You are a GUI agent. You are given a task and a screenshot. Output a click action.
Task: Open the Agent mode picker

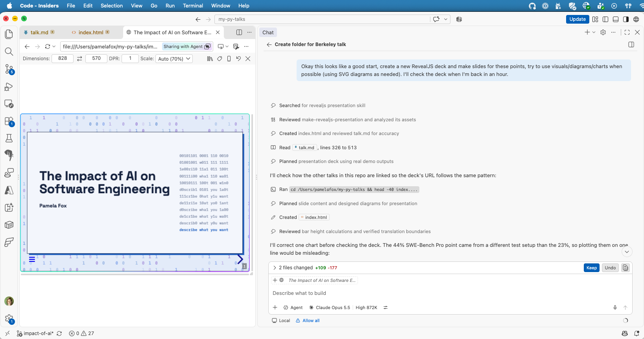tap(293, 308)
